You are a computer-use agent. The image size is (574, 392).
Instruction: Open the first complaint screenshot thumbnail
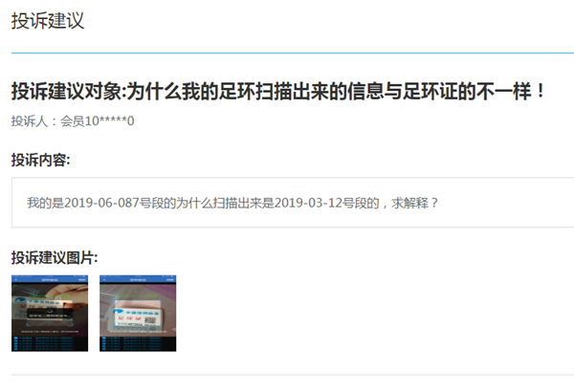(x=50, y=314)
